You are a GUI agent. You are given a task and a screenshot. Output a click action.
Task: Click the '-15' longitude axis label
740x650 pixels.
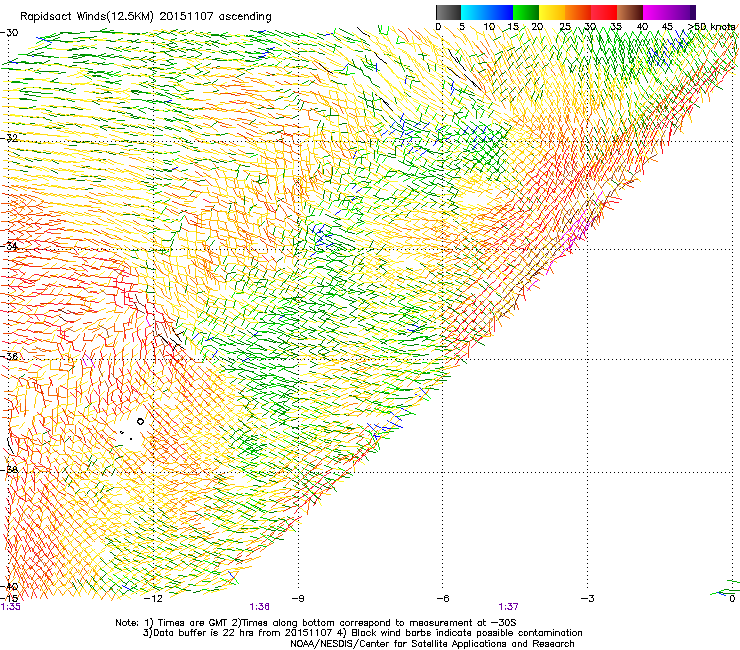click(x=9, y=598)
